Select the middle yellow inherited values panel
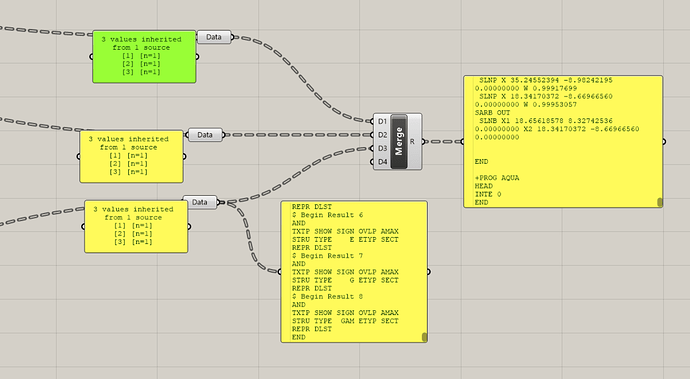Image resolution: width=690 pixels, height=379 pixels. (x=132, y=156)
